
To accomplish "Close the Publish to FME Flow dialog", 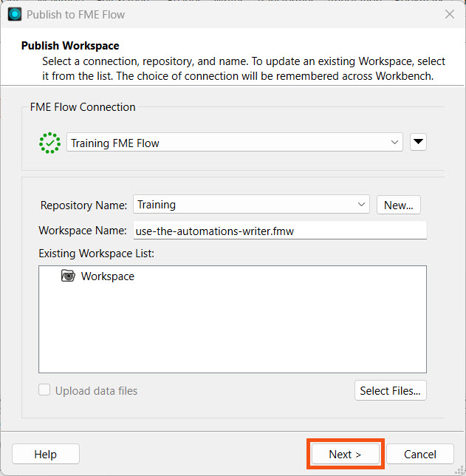I will click(449, 14).
